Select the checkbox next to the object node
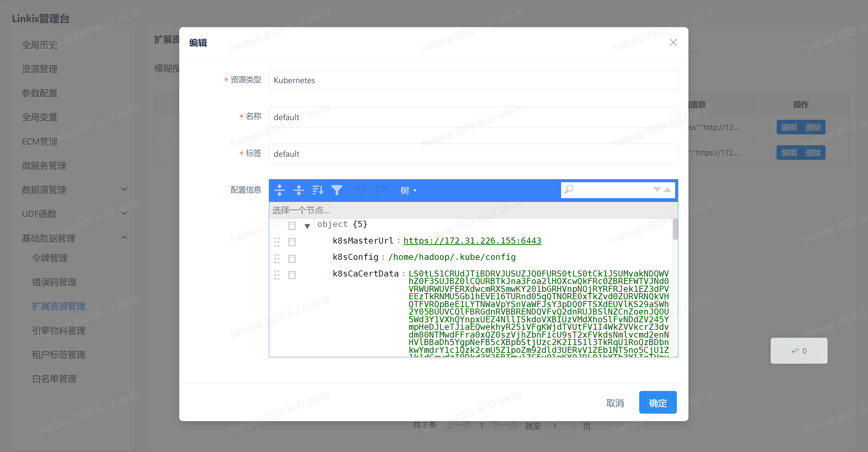 (292, 225)
